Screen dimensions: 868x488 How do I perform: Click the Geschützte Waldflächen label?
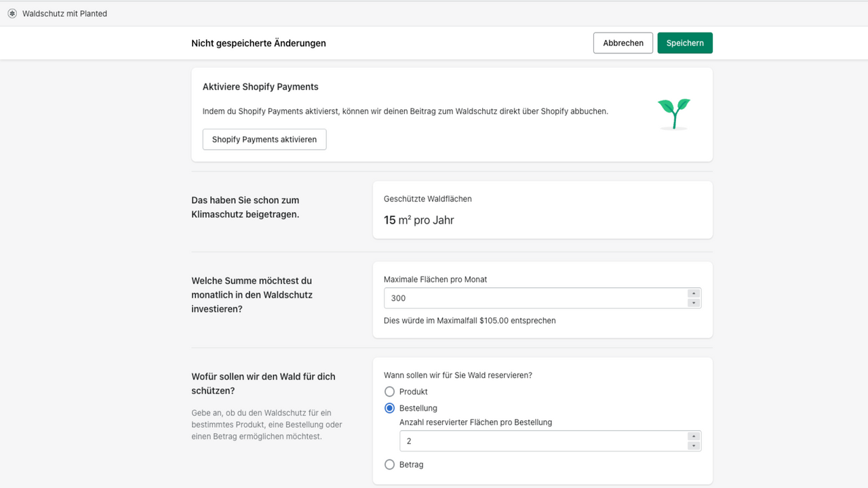tap(428, 199)
